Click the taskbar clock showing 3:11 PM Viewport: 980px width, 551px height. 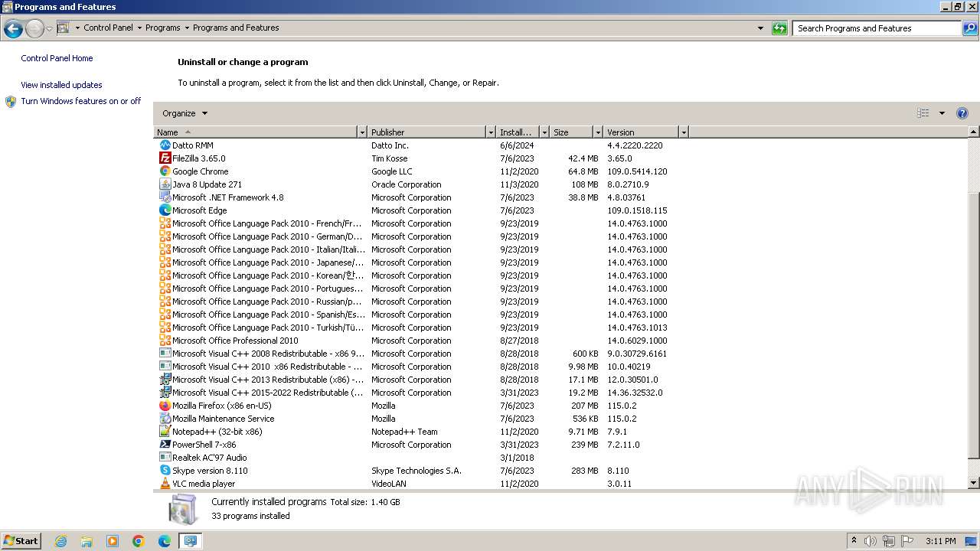coord(940,541)
